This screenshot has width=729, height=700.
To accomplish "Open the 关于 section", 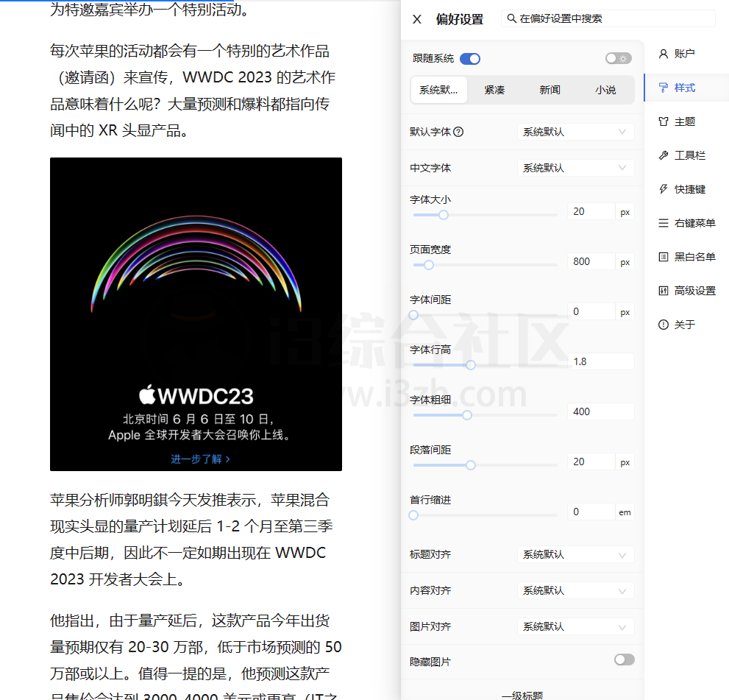I will coord(686,325).
